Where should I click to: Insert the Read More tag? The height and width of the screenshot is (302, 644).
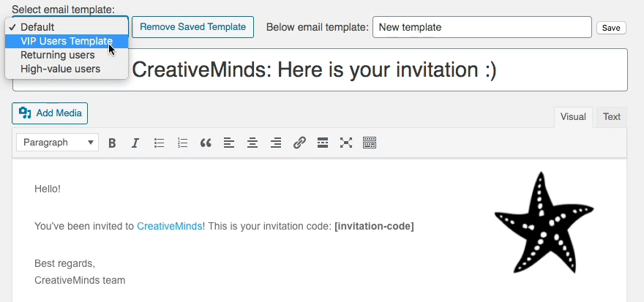[x=323, y=143]
